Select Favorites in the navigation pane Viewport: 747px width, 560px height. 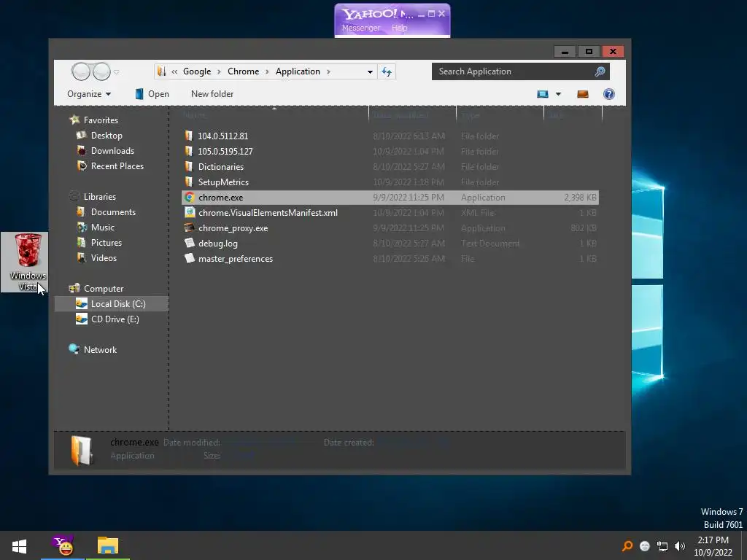coord(94,120)
